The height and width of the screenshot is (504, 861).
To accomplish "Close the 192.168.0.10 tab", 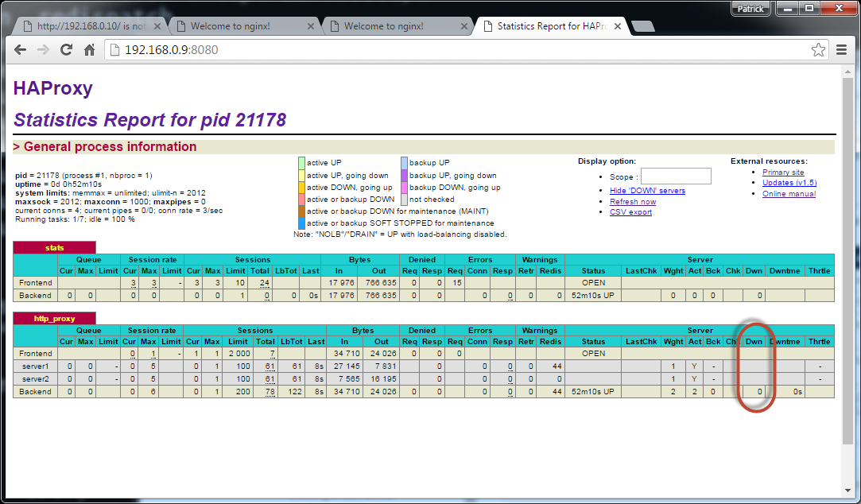I will coord(157,26).
